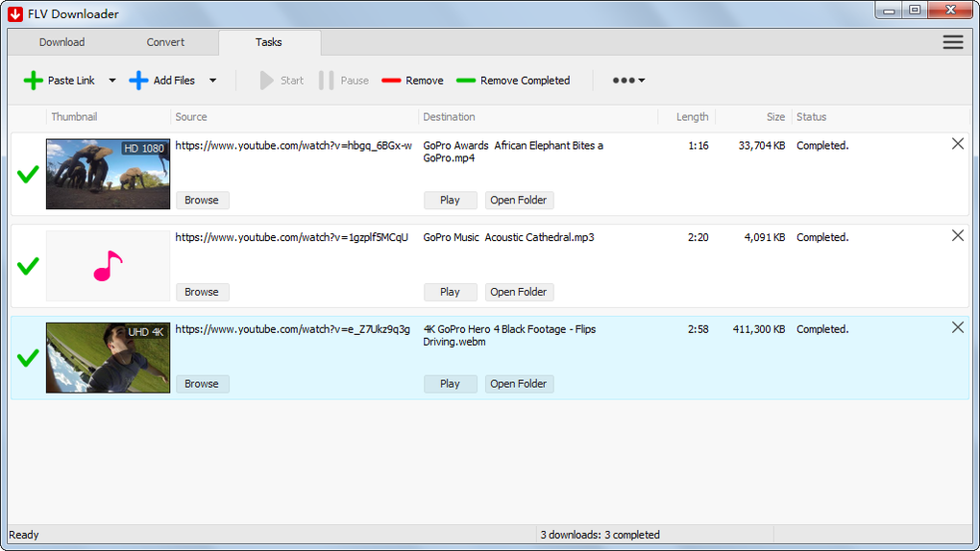
Task: Play the Acoustic Cathedral mp3
Action: 450,292
